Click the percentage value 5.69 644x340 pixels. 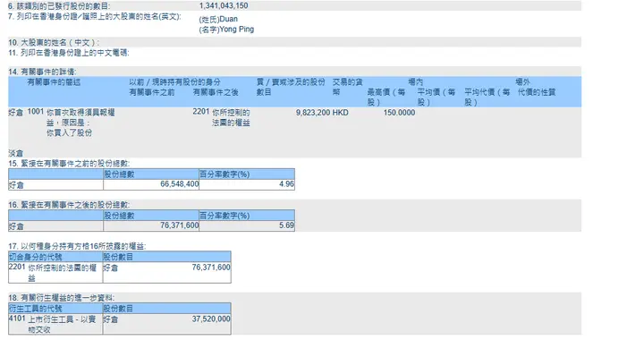coord(287,225)
